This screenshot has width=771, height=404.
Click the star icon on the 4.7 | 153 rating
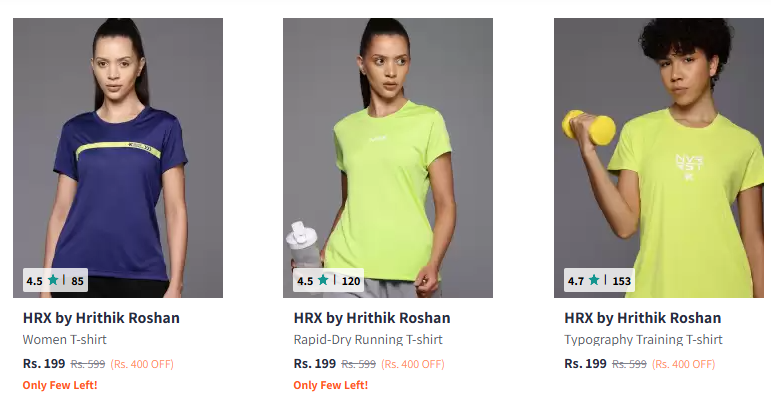tap(594, 280)
